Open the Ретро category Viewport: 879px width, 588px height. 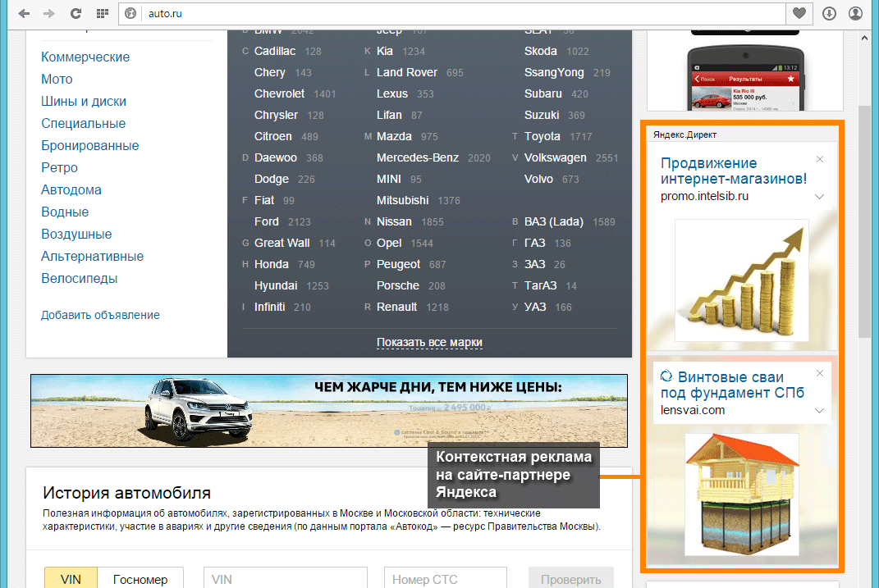pyautogui.click(x=59, y=167)
